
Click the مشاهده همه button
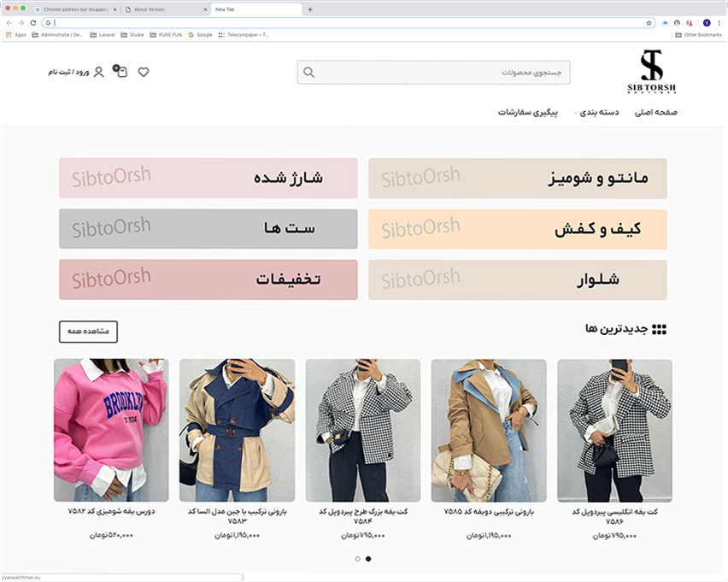coord(88,332)
